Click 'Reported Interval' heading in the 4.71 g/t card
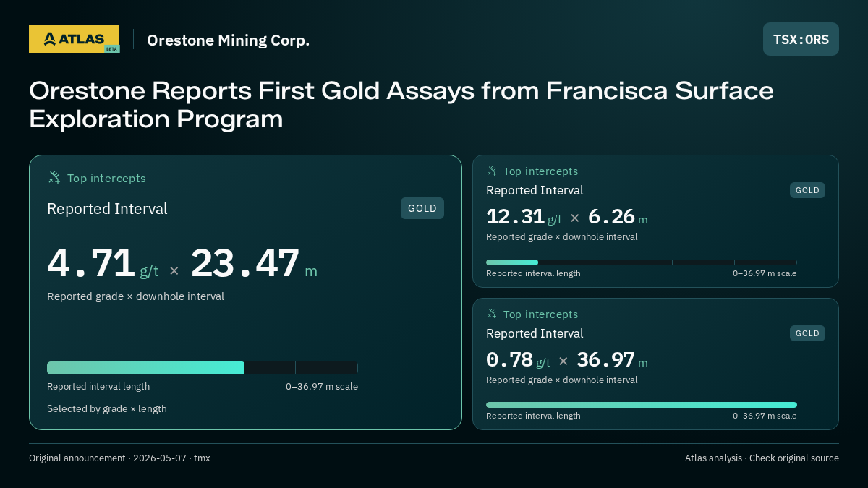The image size is (868, 488). click(107, 209)
